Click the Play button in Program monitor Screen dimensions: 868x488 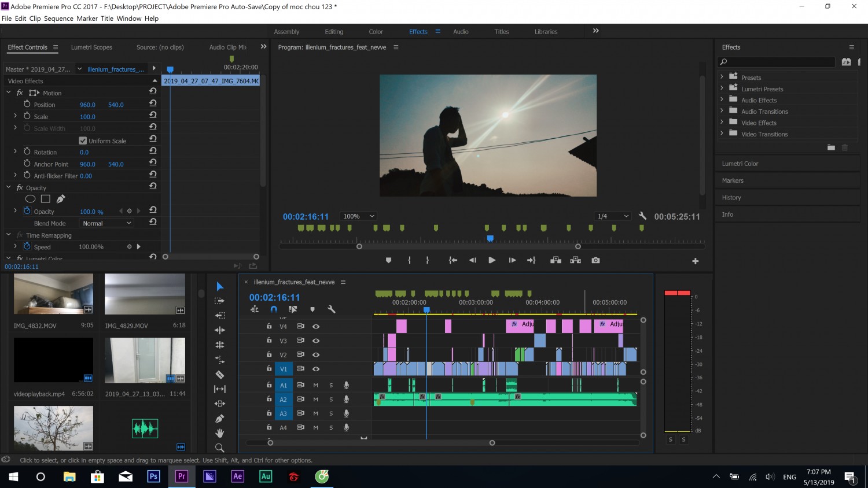pos(492,260)
